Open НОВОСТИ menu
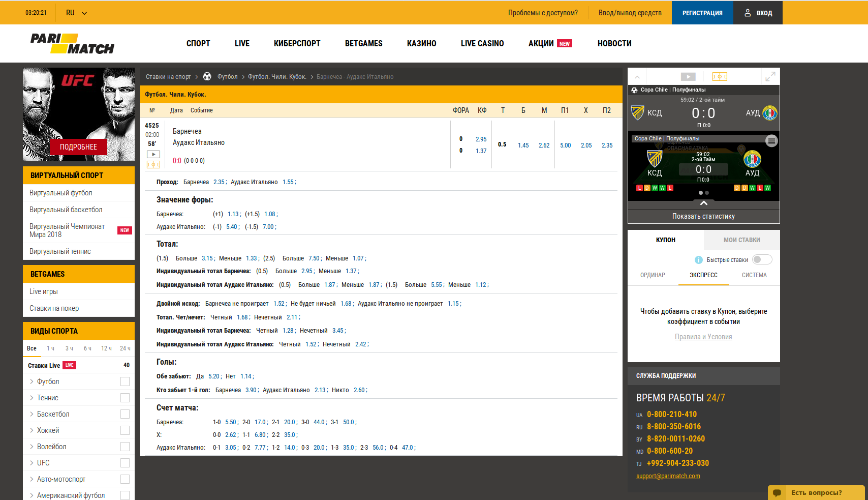The width and height of the screenshot is (868, 500). pyautogui.click(x=614, y=44)
